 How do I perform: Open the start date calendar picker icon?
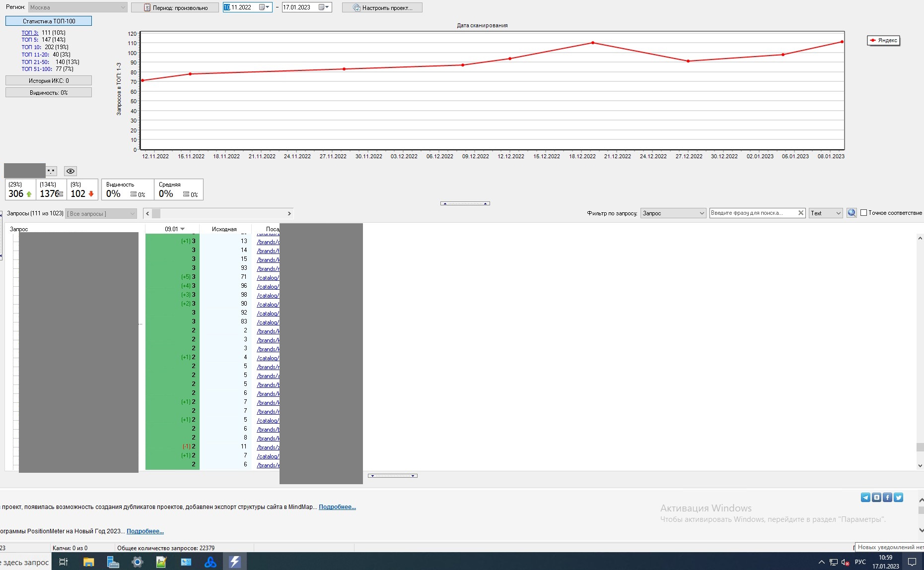(262, 7)
